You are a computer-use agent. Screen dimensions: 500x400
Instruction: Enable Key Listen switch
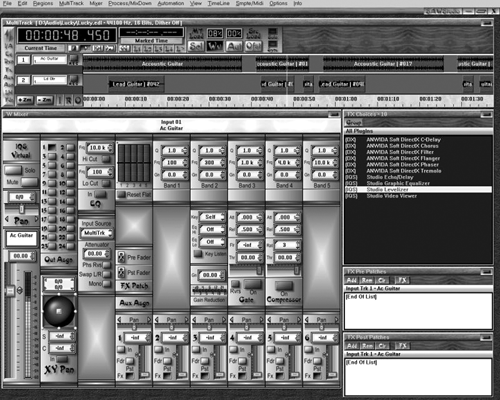[198, 254]
